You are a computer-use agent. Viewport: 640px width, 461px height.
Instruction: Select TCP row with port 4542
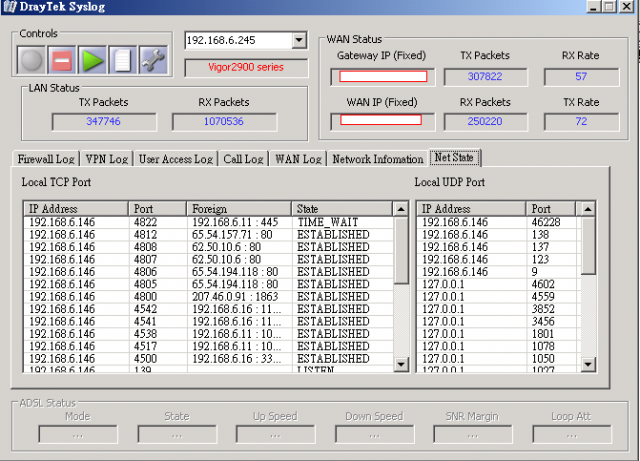click(209, 309)
